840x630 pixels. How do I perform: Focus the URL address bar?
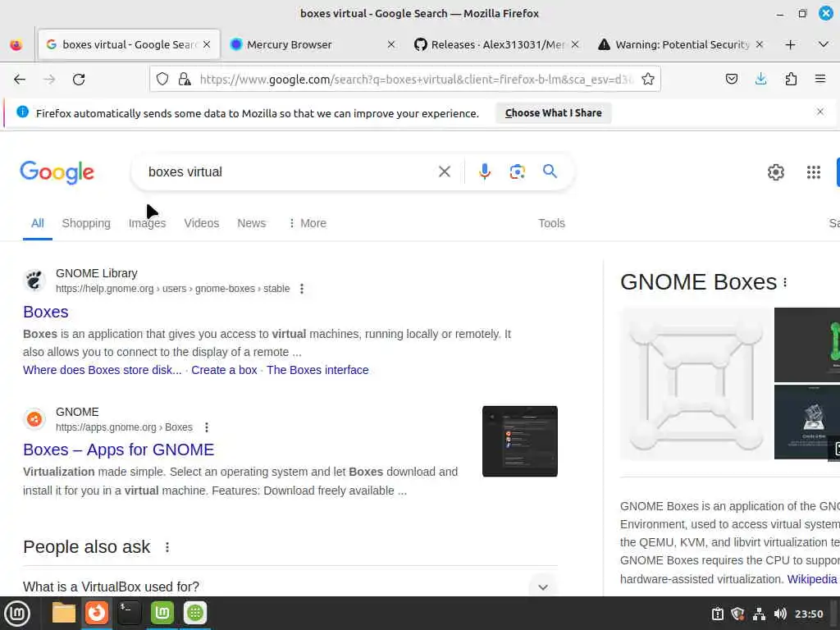[416, 80]
